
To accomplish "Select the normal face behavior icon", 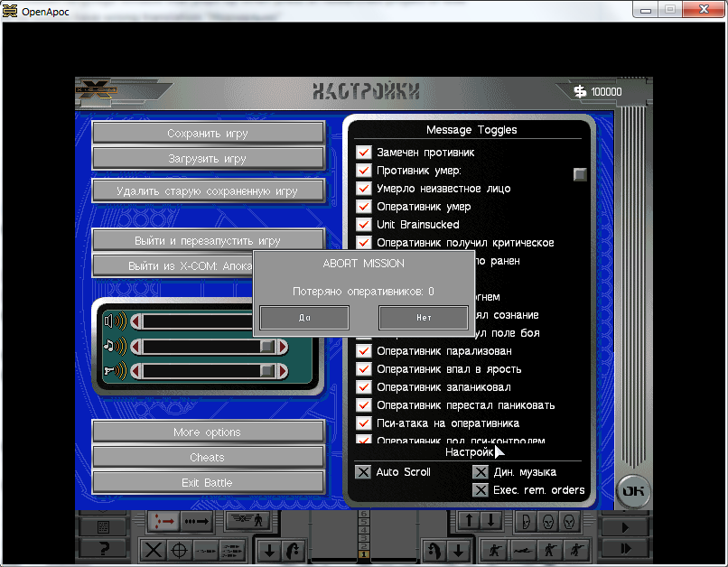I will [548, 522].
